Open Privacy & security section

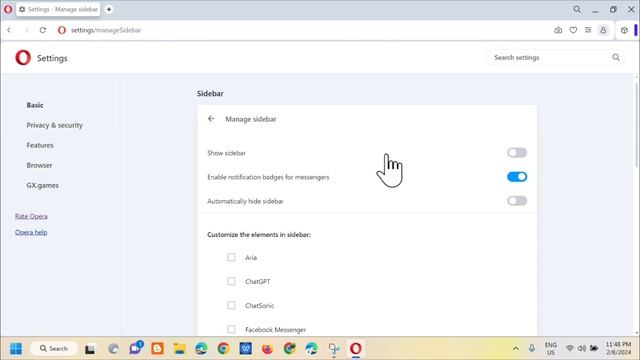(x=55, y=125)
